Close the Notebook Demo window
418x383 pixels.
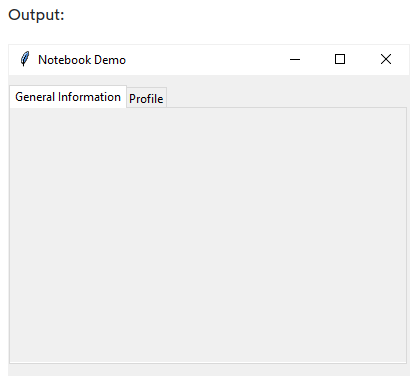[386, 59]
